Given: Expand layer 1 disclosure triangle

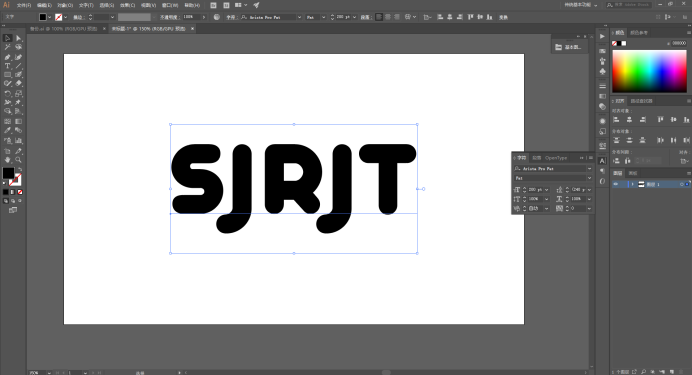Looking at the screenshot, I should coord(632,184).
